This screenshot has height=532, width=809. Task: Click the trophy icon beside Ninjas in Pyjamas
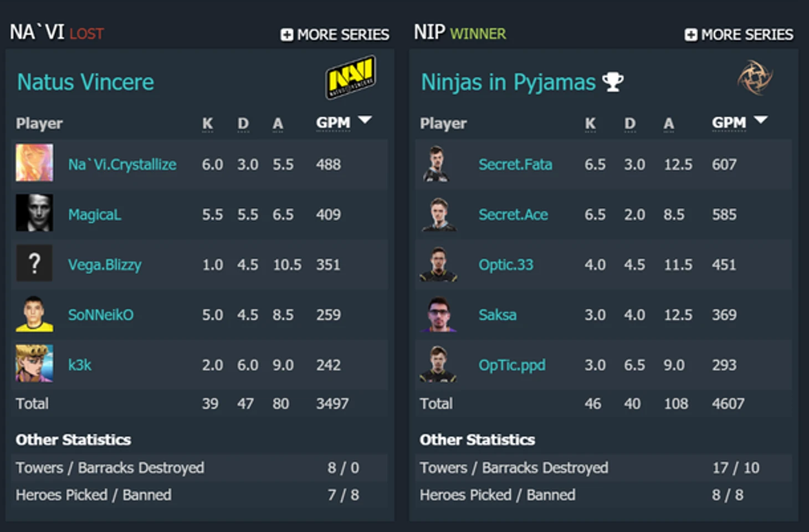click(x=613, y=82)
